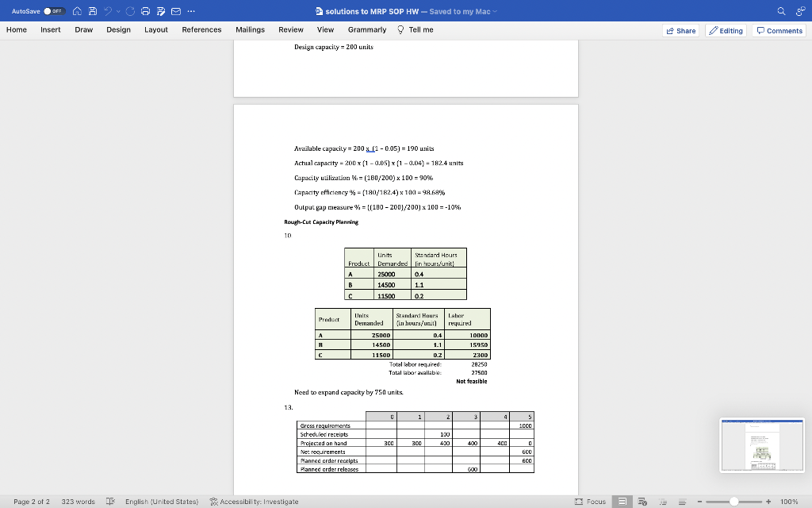Show word count from 323 words
The width and height of the screenshot is (812, 508).
[x=79, y=502]
